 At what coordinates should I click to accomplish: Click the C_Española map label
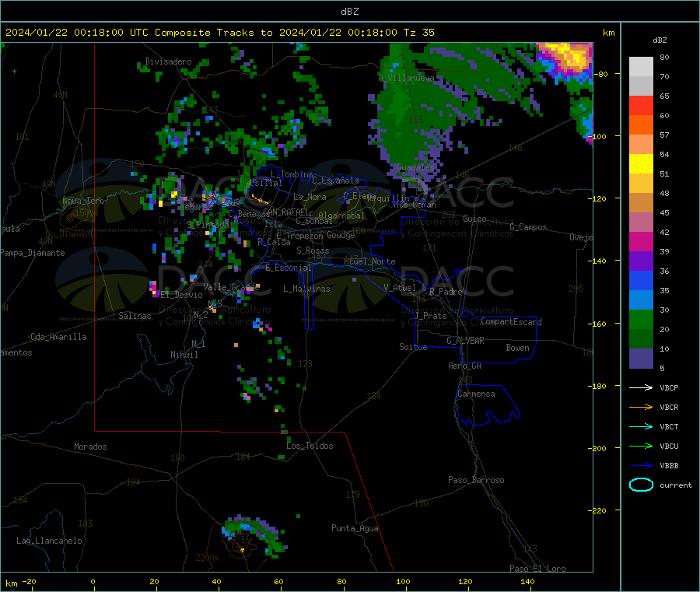335,180
